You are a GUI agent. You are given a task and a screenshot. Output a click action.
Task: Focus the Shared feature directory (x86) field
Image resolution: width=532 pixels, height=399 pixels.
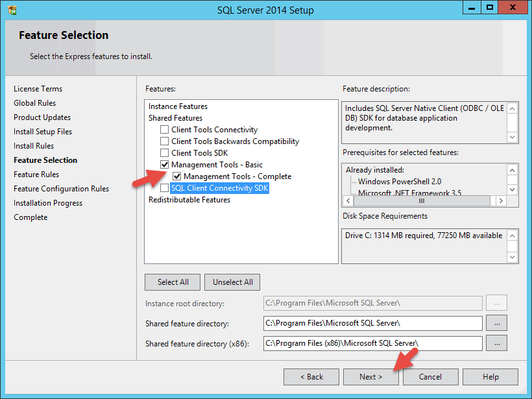coord(373,343)
